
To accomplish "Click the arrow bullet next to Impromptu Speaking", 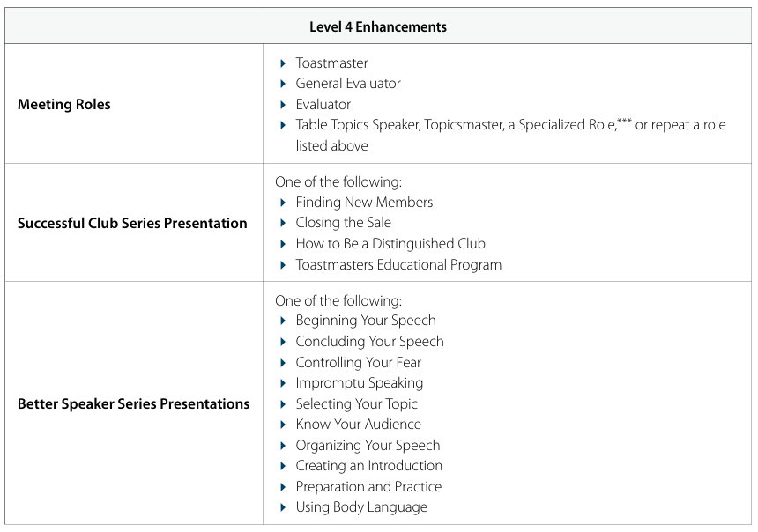I will 283,383.
